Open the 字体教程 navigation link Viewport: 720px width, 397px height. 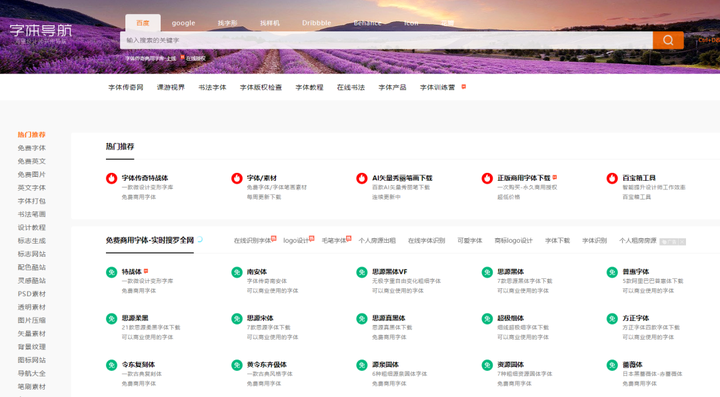pyautogui.click(x=309, y=87)
